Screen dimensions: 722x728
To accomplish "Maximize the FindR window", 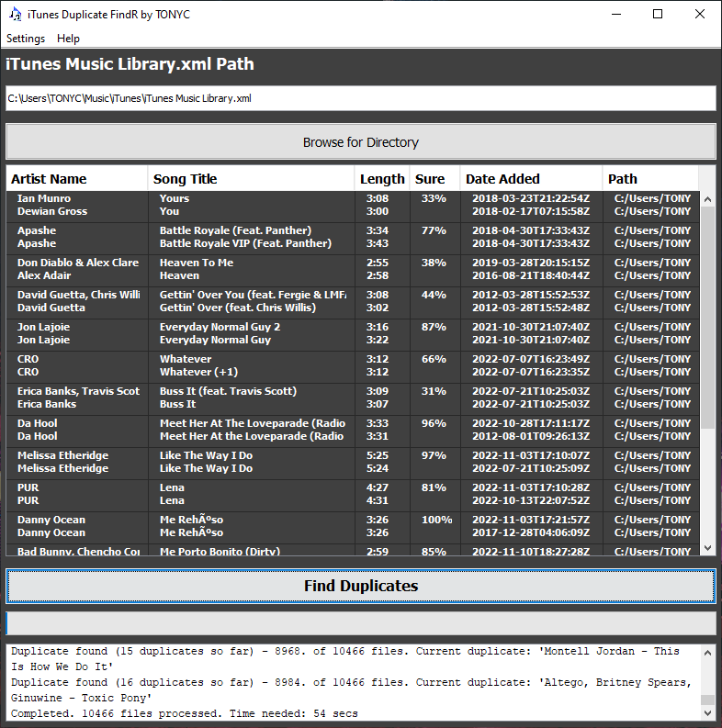I will point(658,15).
